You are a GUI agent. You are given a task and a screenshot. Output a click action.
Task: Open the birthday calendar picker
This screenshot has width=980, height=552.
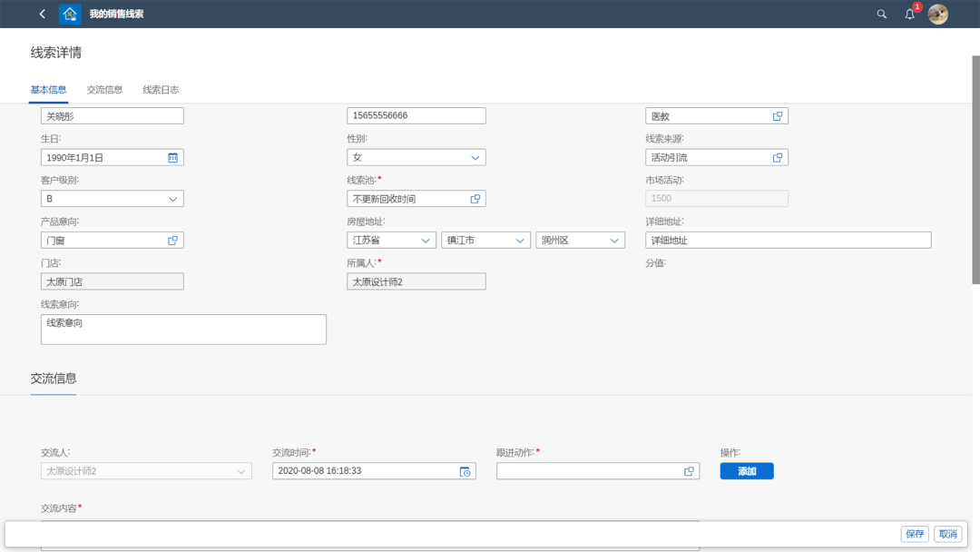click(172, 157)
